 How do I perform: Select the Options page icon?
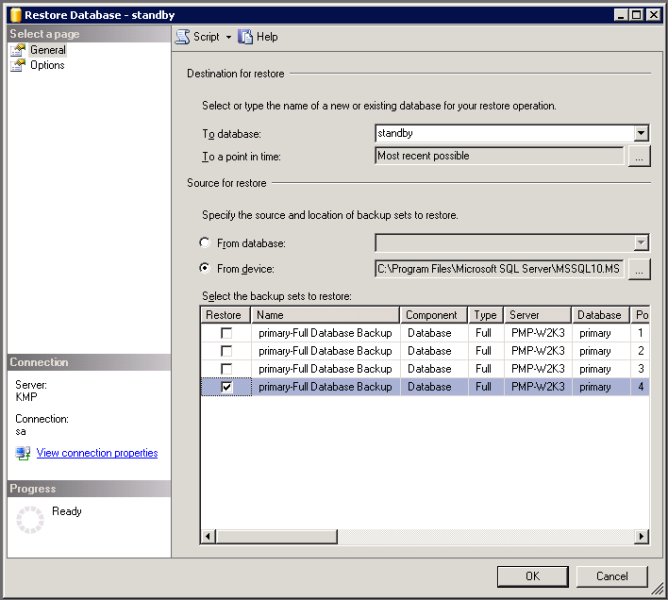[x=18, y=65]
